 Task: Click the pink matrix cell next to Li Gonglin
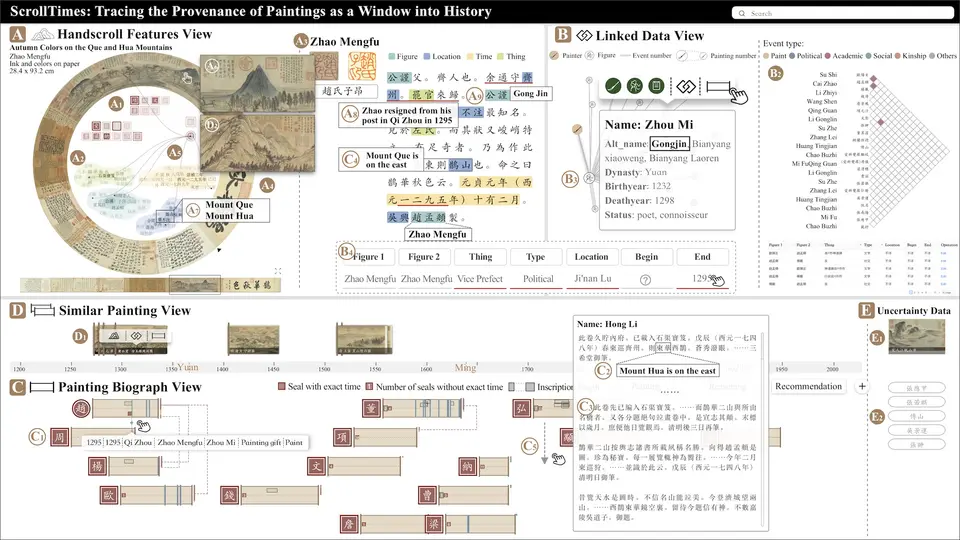pyautogui.click(x=880, y=122)
